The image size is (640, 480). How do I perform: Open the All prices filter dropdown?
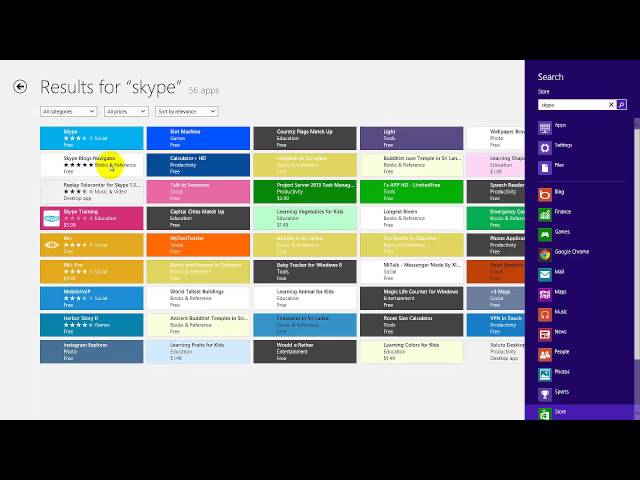pyautogui.click(x=126, y=111)
